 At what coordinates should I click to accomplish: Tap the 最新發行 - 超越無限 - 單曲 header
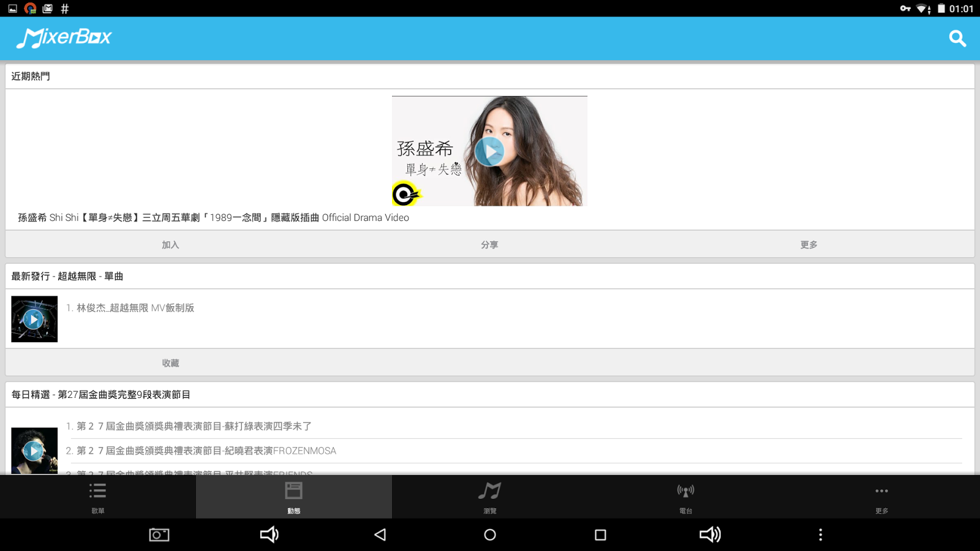click(x=67, y=276)
